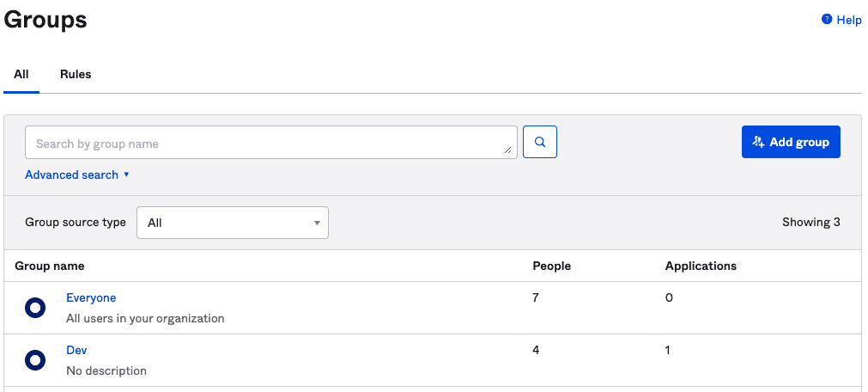The height and width of the screenshot is (392, 868).
Task: Click the question mark Help icon
Action: 827,19
